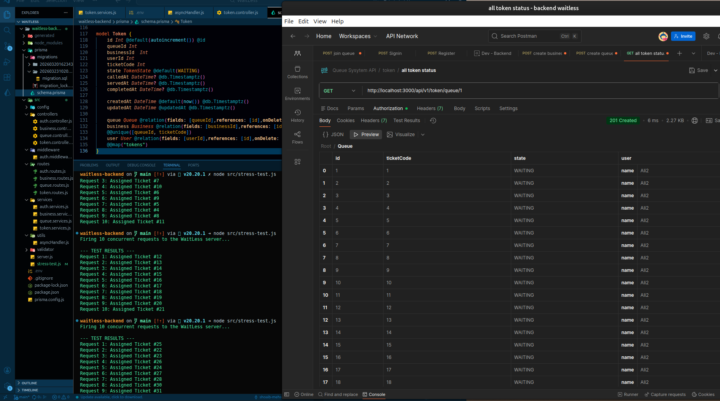Click the Invite button
This screenshot has height=401, width=720.
click(683, 36)
